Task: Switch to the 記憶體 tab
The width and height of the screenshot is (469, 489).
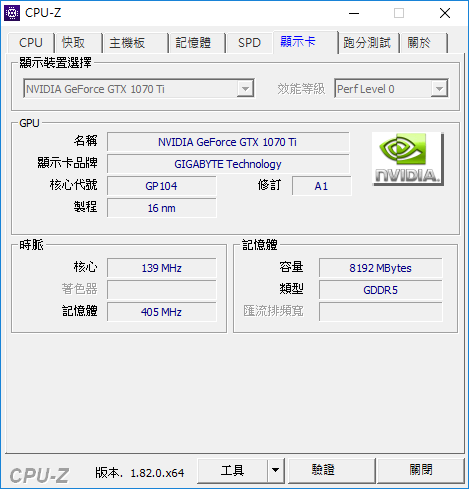Action: [197, 43]
